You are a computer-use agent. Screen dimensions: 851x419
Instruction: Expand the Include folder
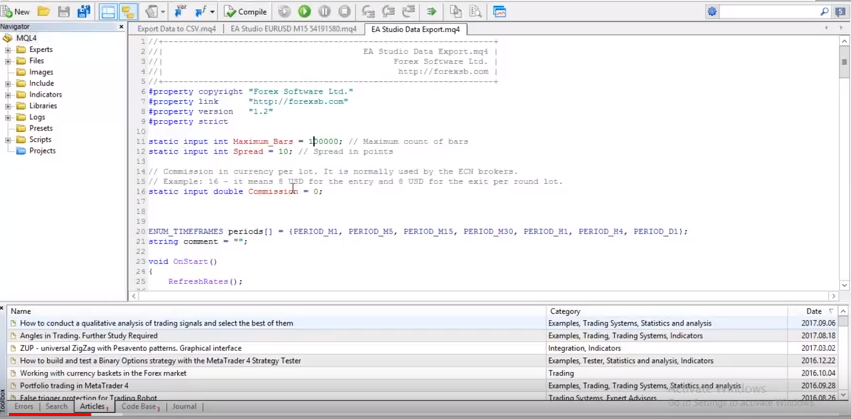[8, 84]
